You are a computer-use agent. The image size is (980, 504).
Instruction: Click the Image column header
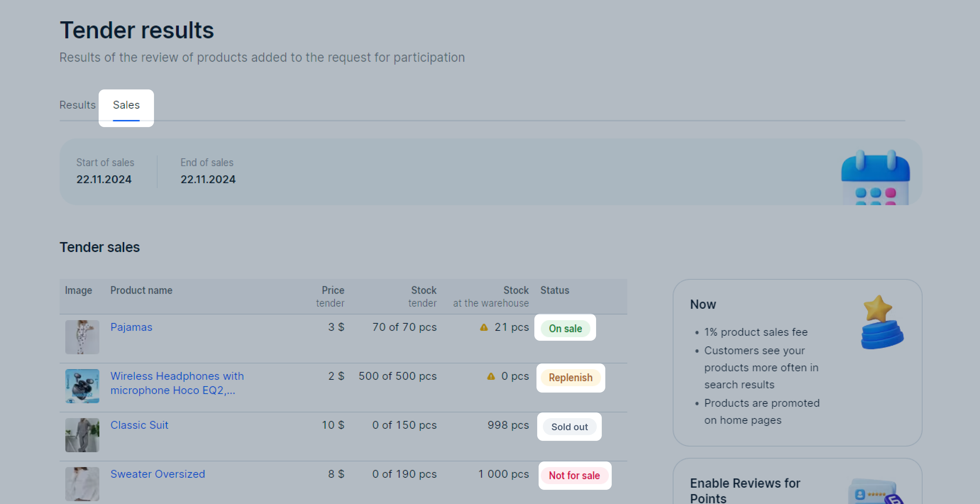(x=78, y=290)
